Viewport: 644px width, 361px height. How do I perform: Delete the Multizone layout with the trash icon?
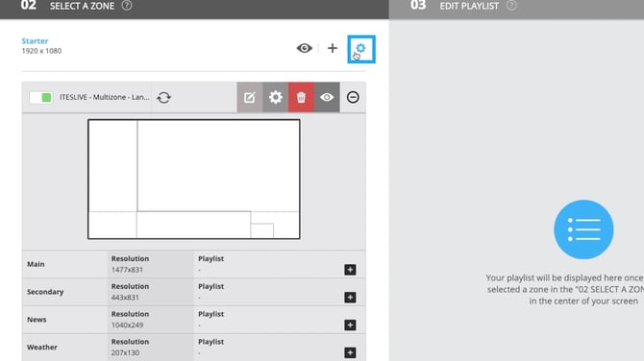[301, 97]
